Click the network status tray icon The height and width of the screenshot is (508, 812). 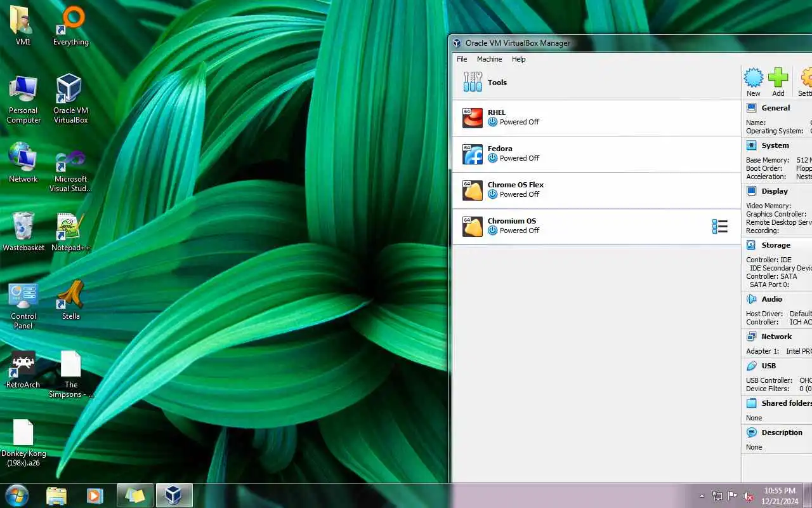click(717, 496)
